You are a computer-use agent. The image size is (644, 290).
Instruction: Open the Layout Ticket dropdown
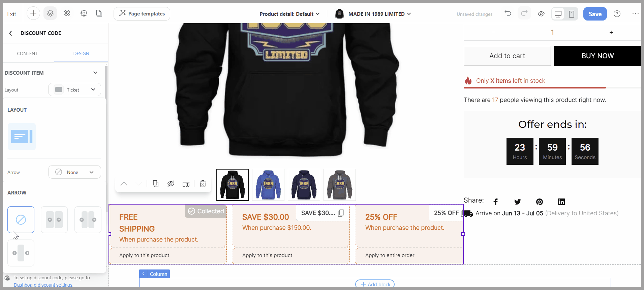click(x=74, y=89)
